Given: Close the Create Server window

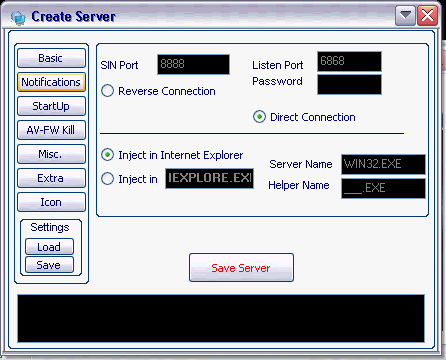Looking at the screenshot, I should pyautogui.click(x=427, y=15).
